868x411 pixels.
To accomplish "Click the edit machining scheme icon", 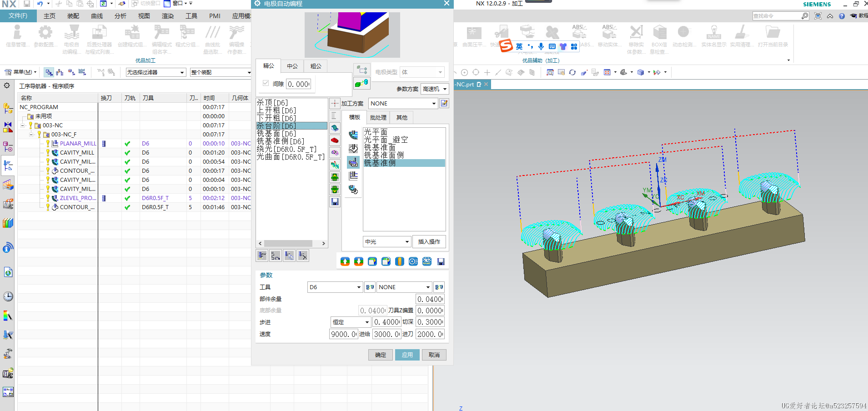I will 444,103.
